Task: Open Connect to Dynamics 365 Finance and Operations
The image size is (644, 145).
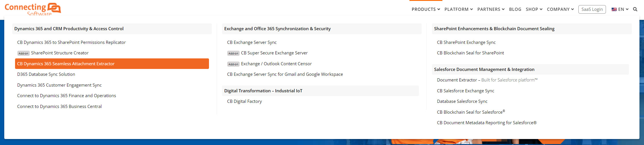Action: 66,96
